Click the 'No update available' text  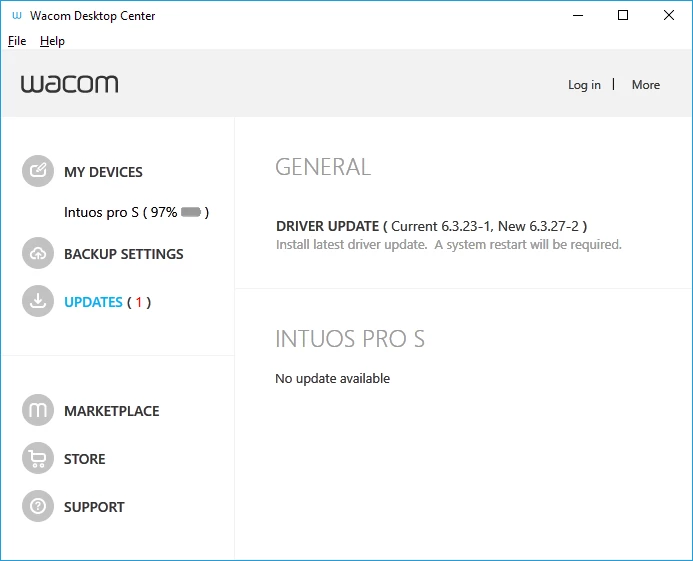coord(332,378)
